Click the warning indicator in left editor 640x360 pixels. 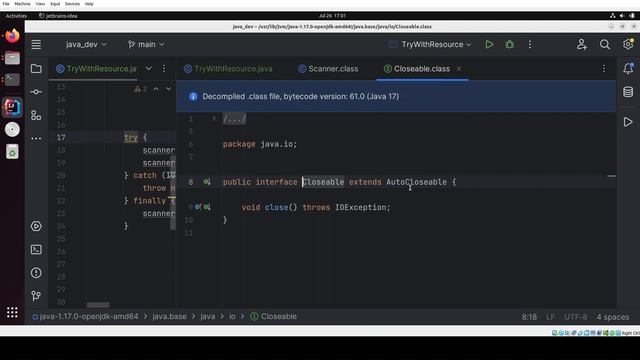(x=140, y=89)
